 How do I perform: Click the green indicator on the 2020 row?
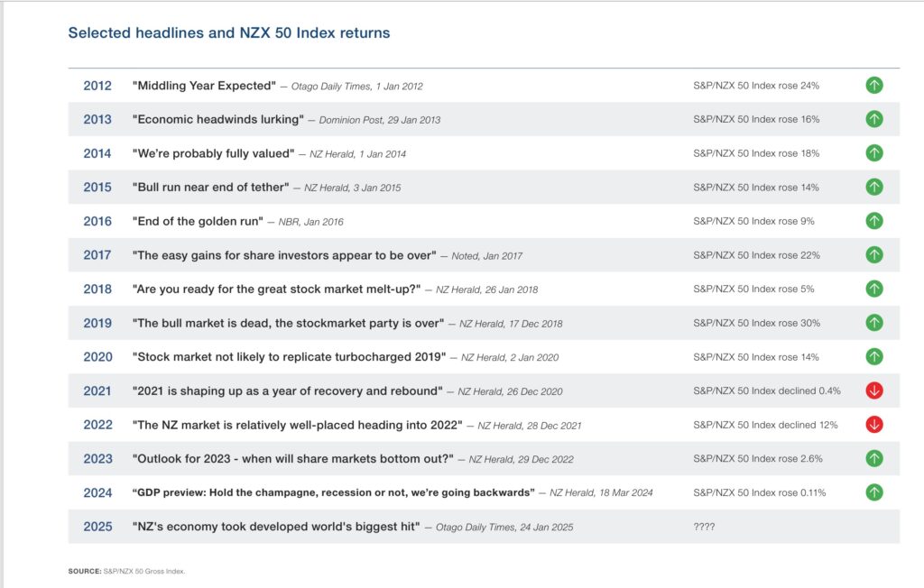pyautogui.click(x=873, y=356)
